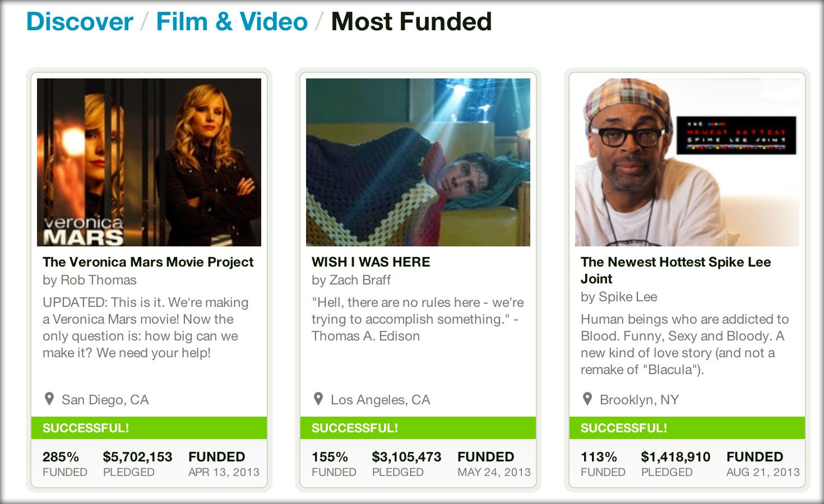Open the Spike Lee project thumbnail
The width and height of the screenshot is (824, 504).
click(x=687, y=162)
